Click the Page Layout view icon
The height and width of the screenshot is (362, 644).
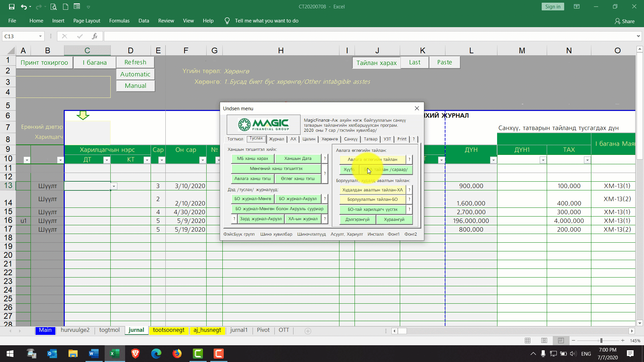[x=544, y=341]
